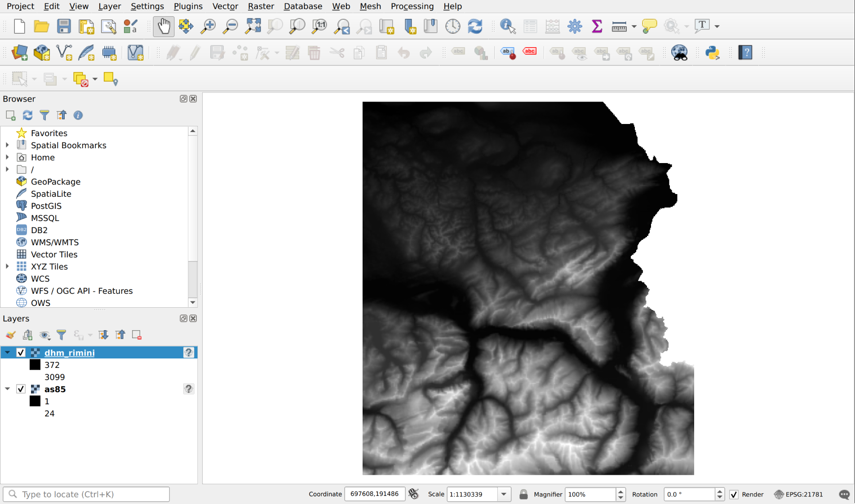Click the black swatch under dhm_rimini
The image size is (855, 504).
[x=35, y=365]
